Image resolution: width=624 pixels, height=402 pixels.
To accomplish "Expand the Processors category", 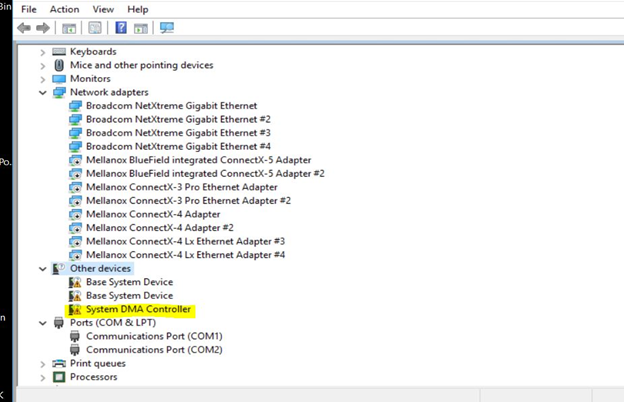I will tap(42, 377).
